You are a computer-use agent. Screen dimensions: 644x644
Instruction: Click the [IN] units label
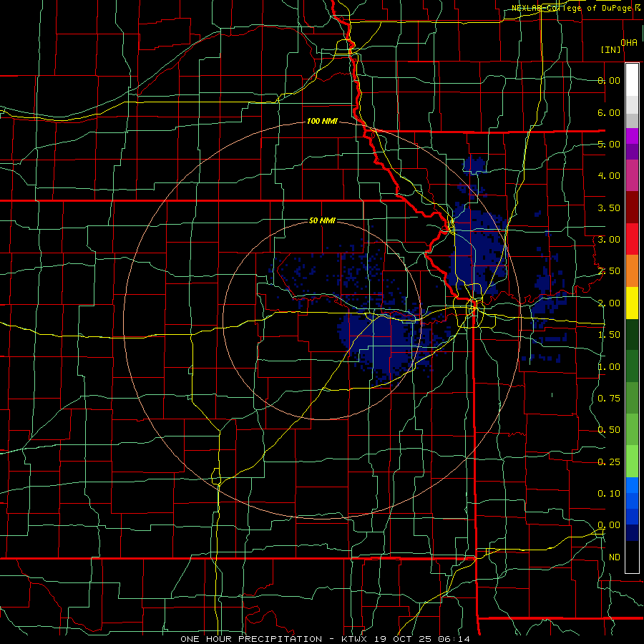(x=611, y=49)
